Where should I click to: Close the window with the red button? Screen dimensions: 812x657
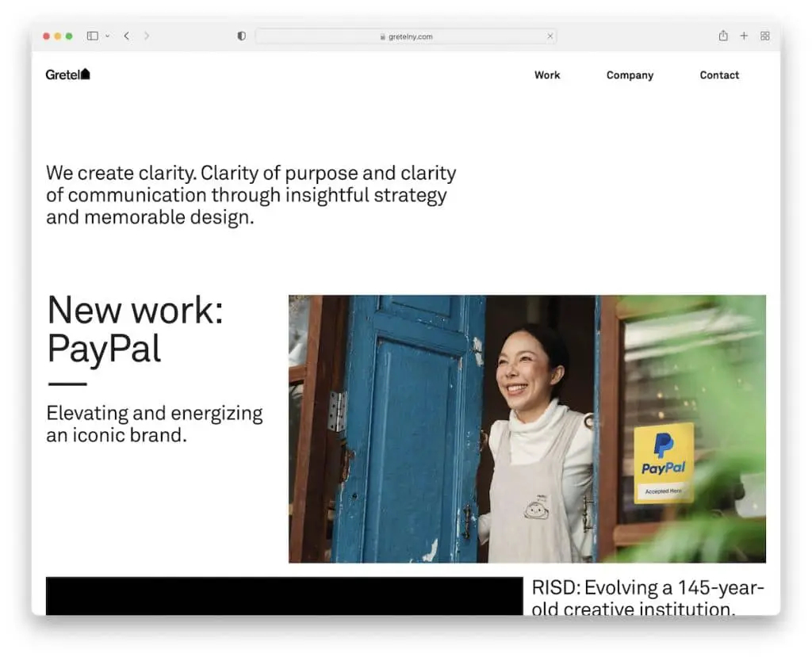(46, 36)
